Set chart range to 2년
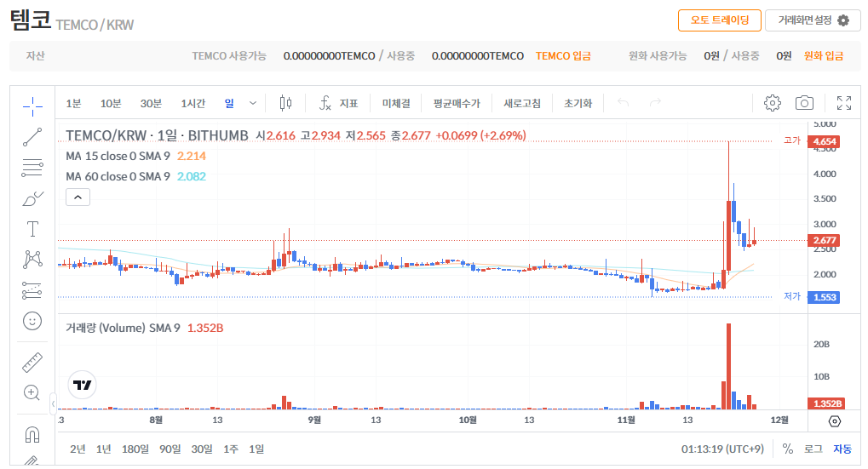The width and height of the screenshot is (868, 469). (x=78, y=449)
